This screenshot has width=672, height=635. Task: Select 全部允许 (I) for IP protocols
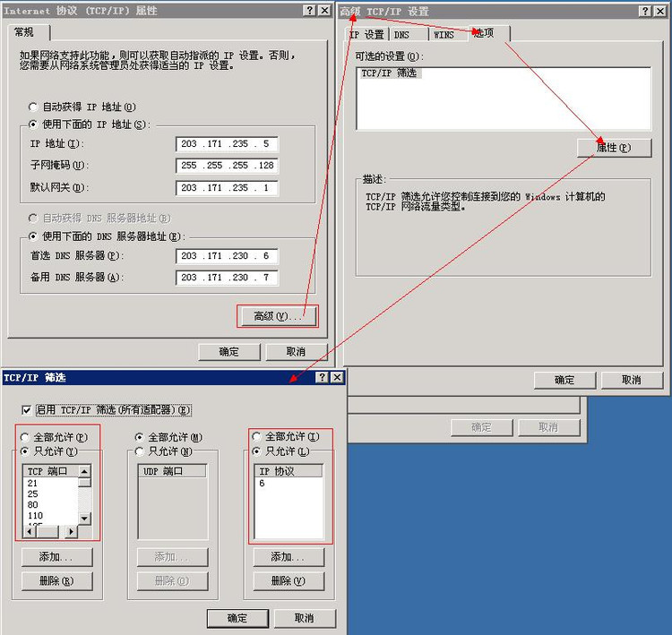coord(256,436)
